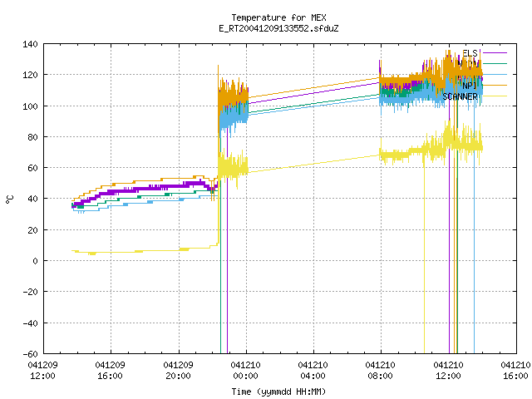The height and width of the screenshot is (399, 532).
Task: Click the '041209 20:00' x-axis label
Action: click(x=178, y=371)
